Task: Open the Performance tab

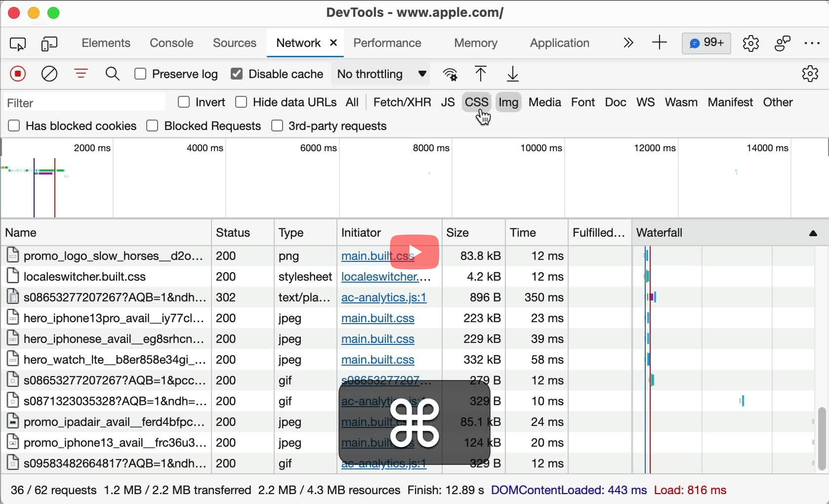Action: 387,43
